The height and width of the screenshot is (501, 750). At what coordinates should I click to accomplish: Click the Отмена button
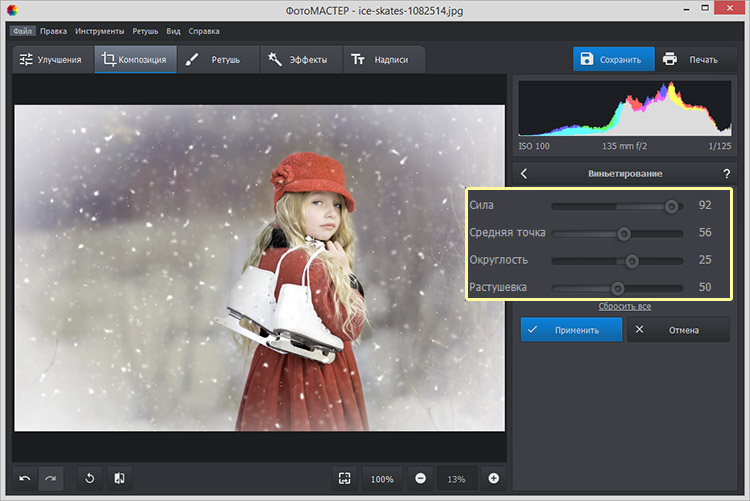tap(678, 330)
